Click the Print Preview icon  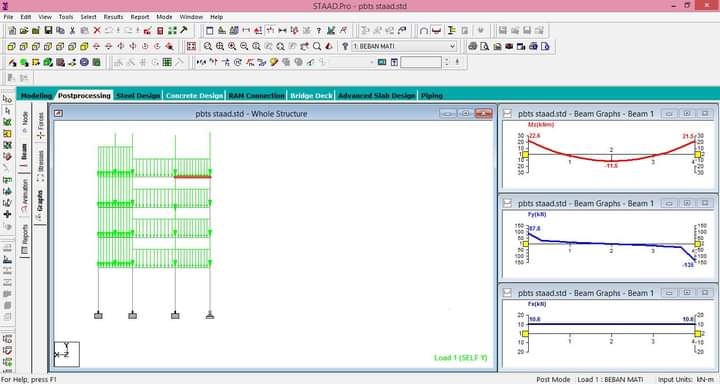coord(484,46)
